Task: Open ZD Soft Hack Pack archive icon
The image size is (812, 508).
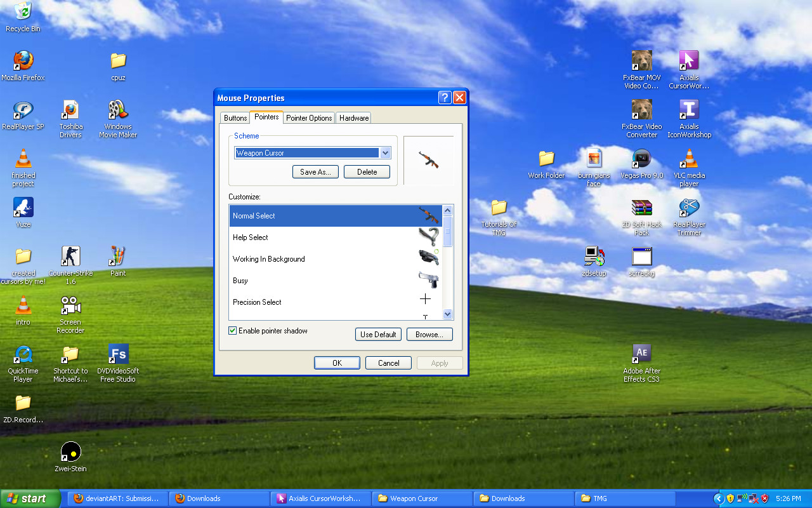Action: (x=641, y=208)
